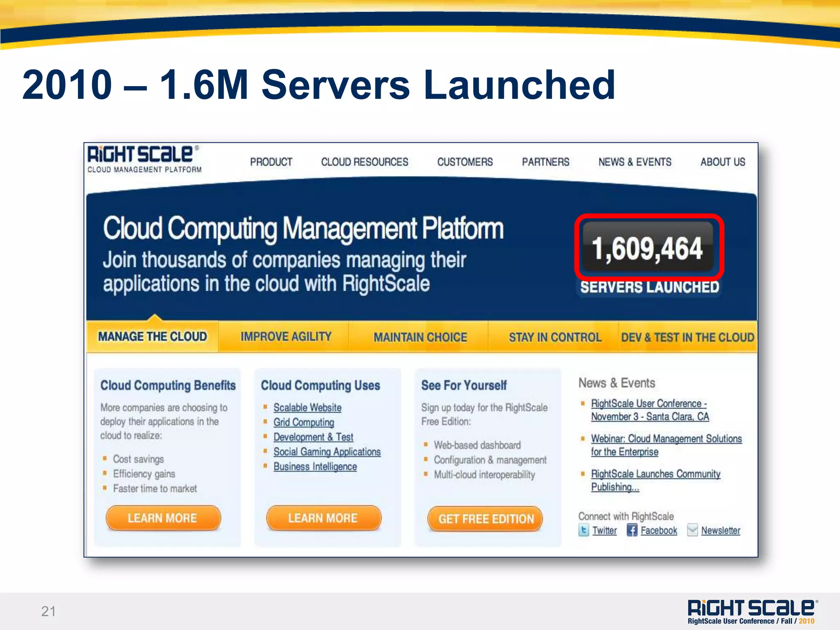The image size is (840, 630).
Task: Open the CLOUD RESOURCES menu
Action: click(365, 162)
